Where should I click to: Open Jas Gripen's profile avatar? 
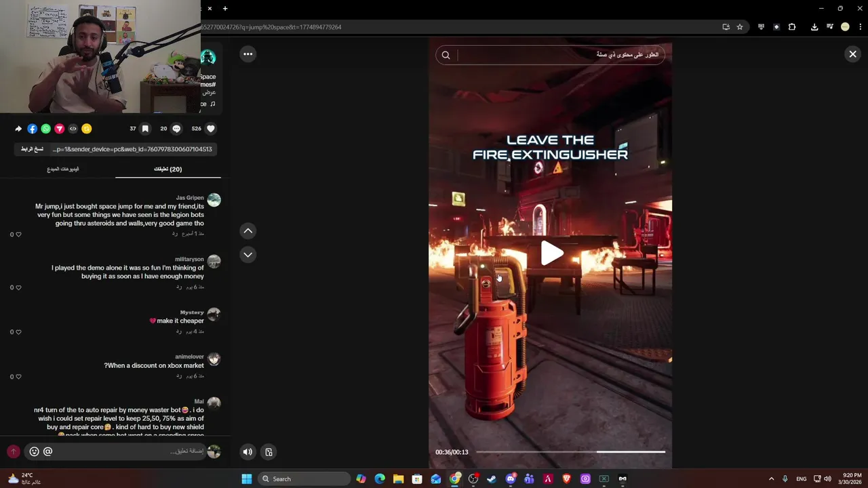214,200
